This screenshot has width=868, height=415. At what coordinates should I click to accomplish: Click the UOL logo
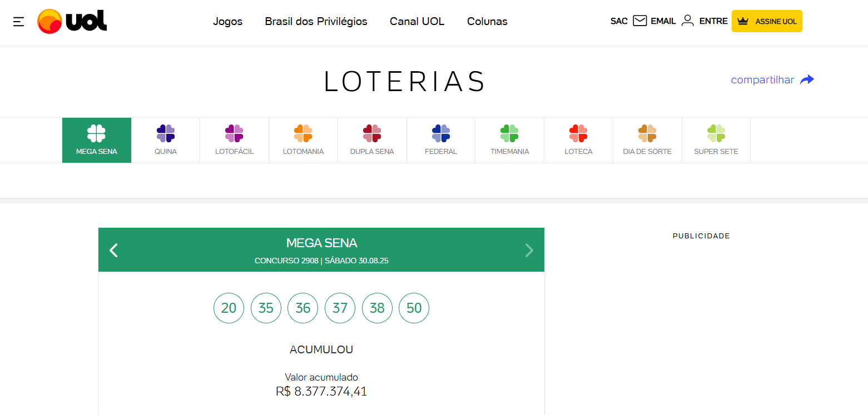pyautogui.click(x=72, y=22)
